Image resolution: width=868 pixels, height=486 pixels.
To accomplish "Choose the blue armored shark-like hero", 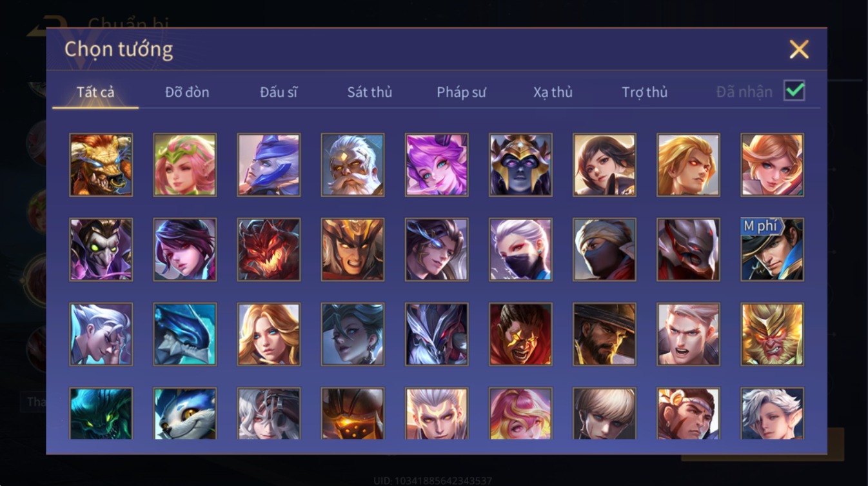I will (185, 334).
